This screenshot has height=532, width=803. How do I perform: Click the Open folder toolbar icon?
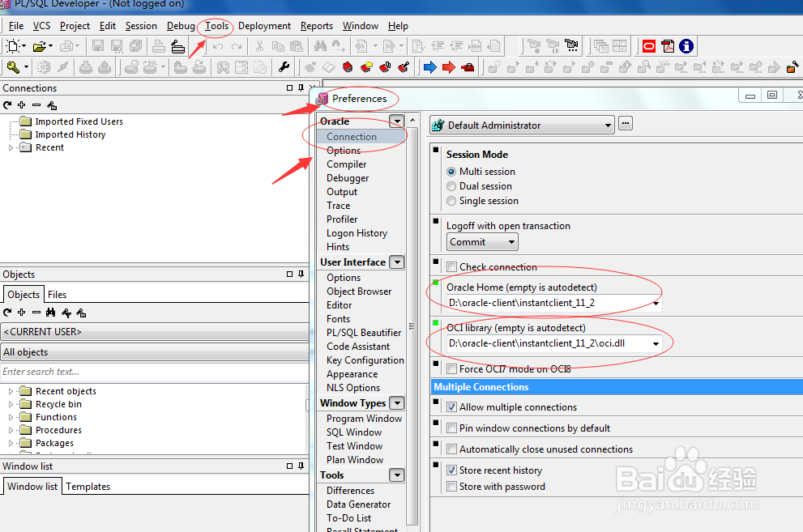[x=40, y=46]
